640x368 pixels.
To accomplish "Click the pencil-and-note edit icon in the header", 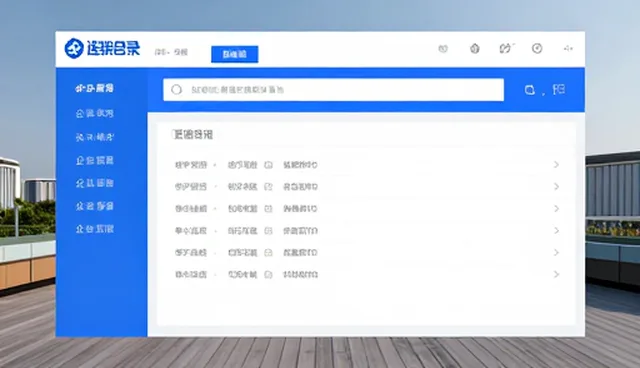I will pos(506,49).
